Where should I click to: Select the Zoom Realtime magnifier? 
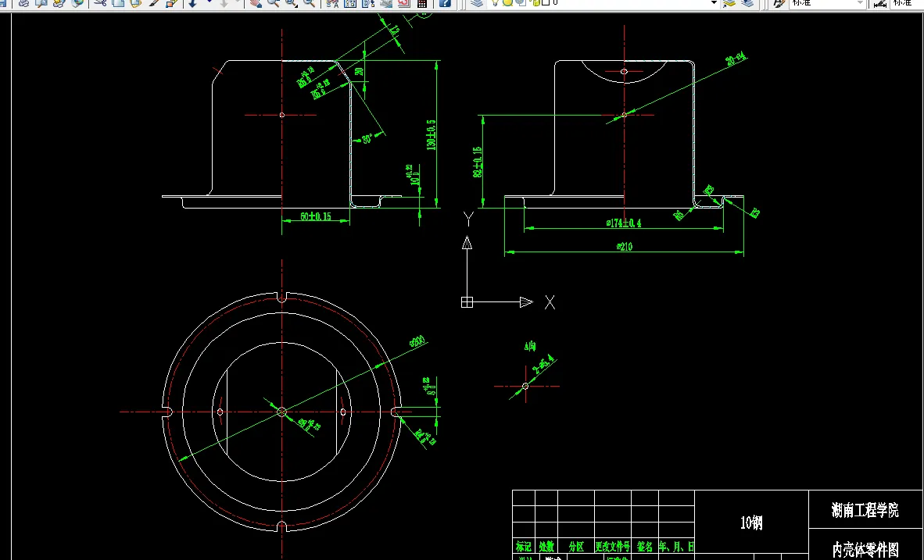[273, 3]
